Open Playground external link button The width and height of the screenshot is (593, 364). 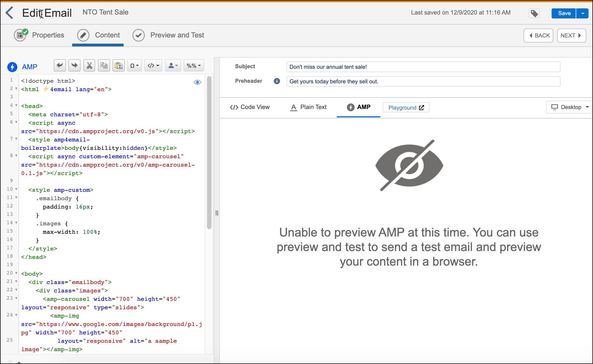(406, 108)
